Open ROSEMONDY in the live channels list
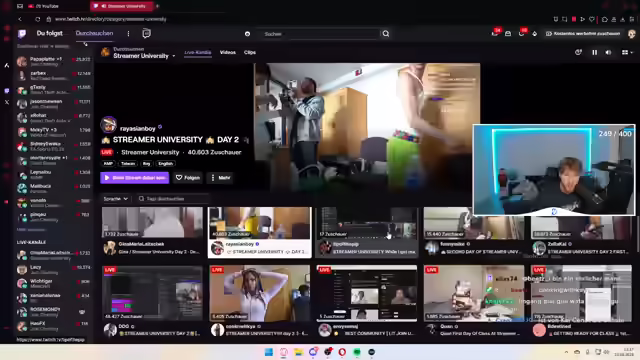The width and height of the screenshot is (640, 360). pyautogui.click(x=53, y=312)
